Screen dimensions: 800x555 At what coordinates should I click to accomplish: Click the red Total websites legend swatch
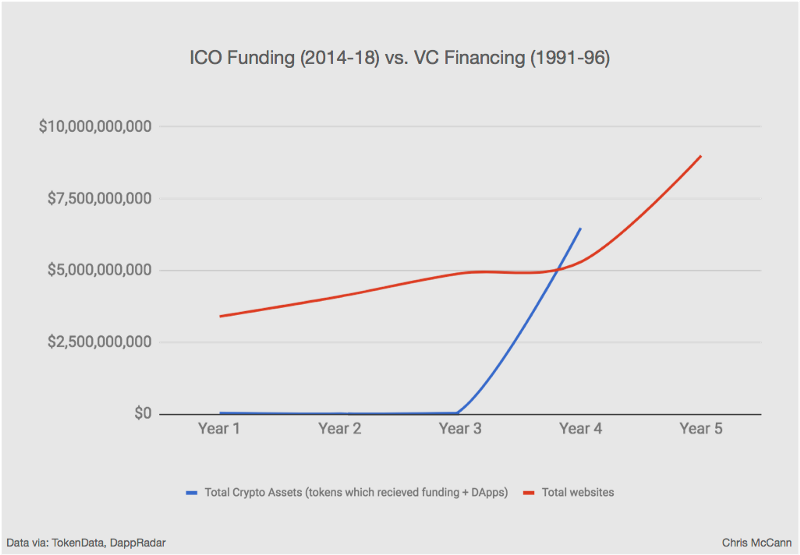[x=529, y=493]
